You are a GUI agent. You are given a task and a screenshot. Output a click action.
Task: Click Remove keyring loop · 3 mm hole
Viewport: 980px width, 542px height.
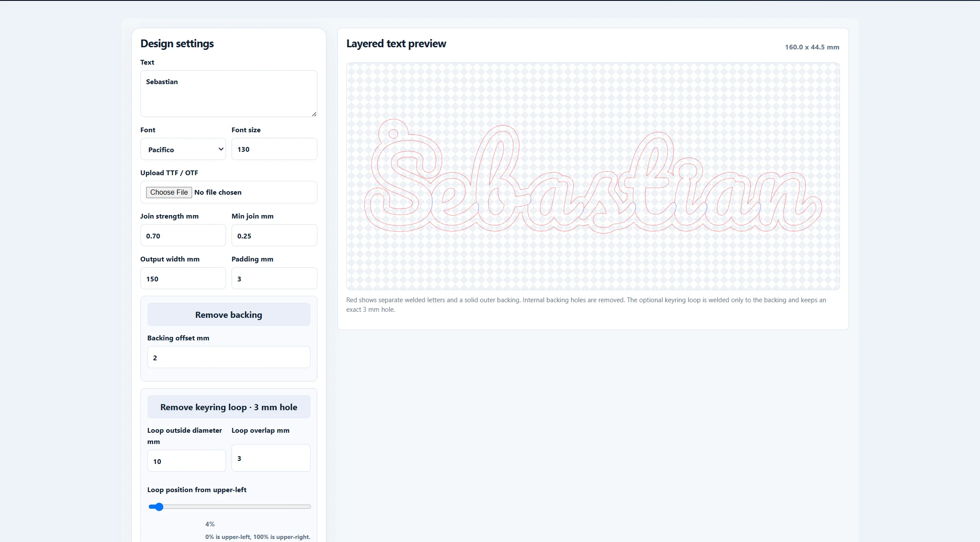[229, 407]
